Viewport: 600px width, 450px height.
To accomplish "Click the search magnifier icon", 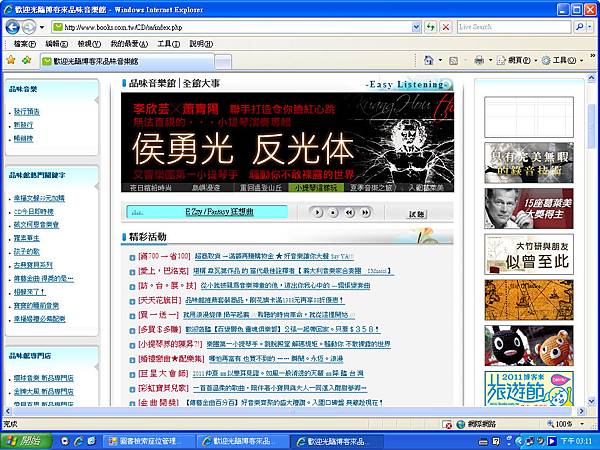I will tap(579, 27).
